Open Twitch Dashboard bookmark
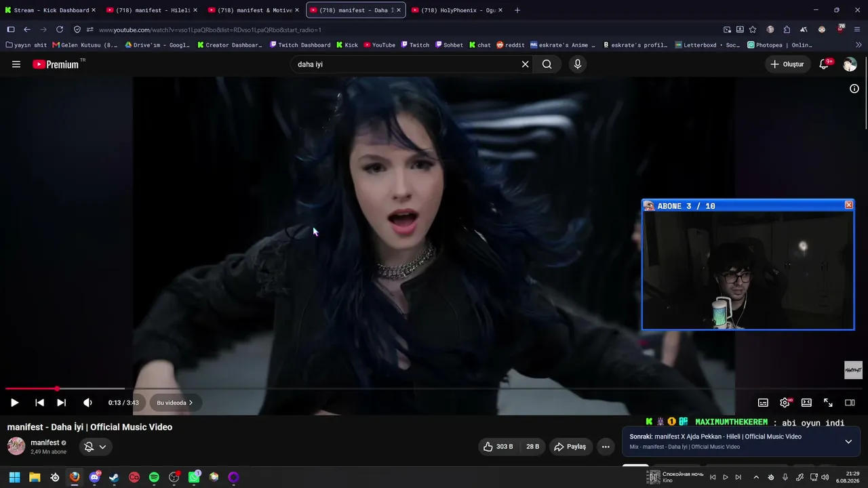The height and width of the screenshot is (488, 868). click(x=300, y=45)
